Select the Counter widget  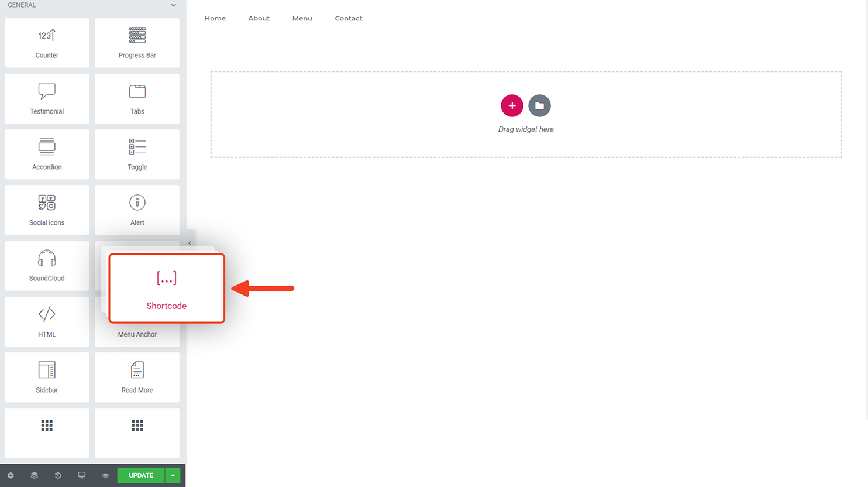pyautogui.click(x=47, y=43)
